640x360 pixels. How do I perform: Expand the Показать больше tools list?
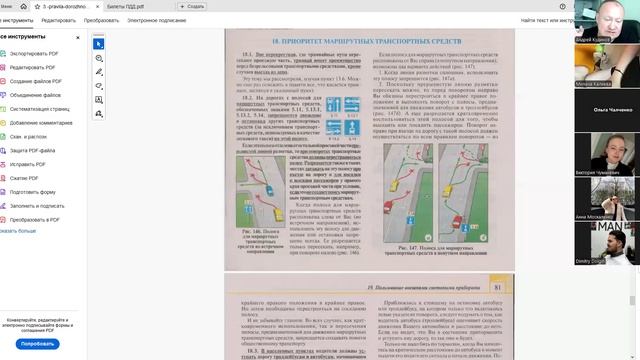click(18, 231)
